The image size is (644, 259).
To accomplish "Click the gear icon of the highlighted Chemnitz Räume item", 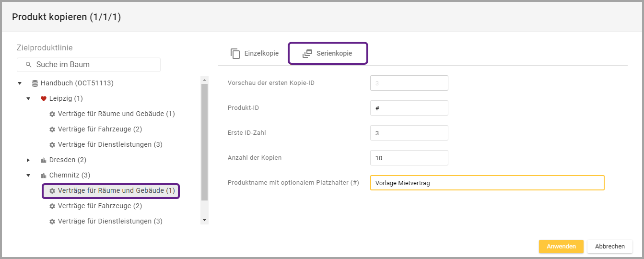I will click(52, 191).
